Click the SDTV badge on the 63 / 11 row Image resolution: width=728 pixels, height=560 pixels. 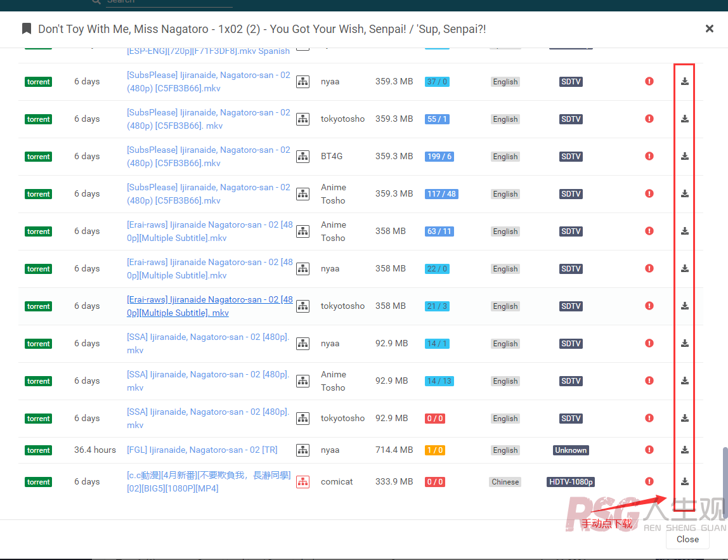click(x=571, y=231)
